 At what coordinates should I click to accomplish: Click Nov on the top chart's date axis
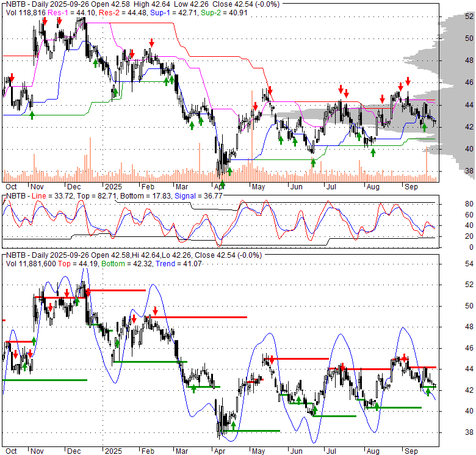pyautogui.click(x=37, y=187)
